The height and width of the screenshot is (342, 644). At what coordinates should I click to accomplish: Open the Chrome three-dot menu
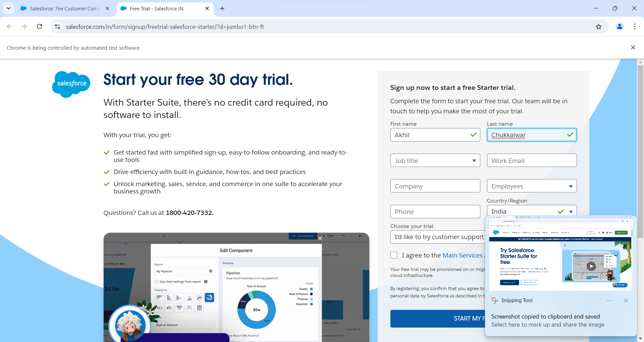click(x=635, y=26)
